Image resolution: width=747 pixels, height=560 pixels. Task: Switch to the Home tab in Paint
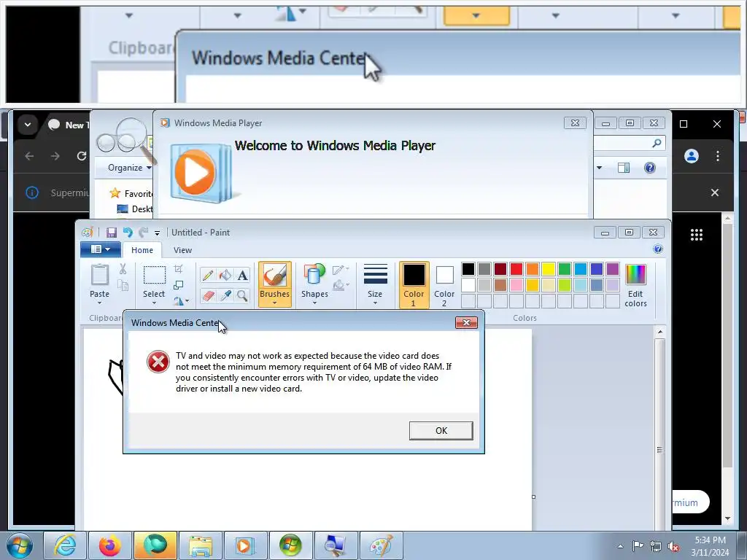pos(142,250)
